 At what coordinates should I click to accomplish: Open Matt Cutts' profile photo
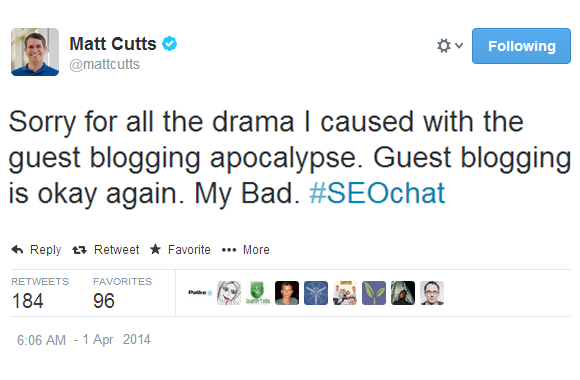click(35, 52)
